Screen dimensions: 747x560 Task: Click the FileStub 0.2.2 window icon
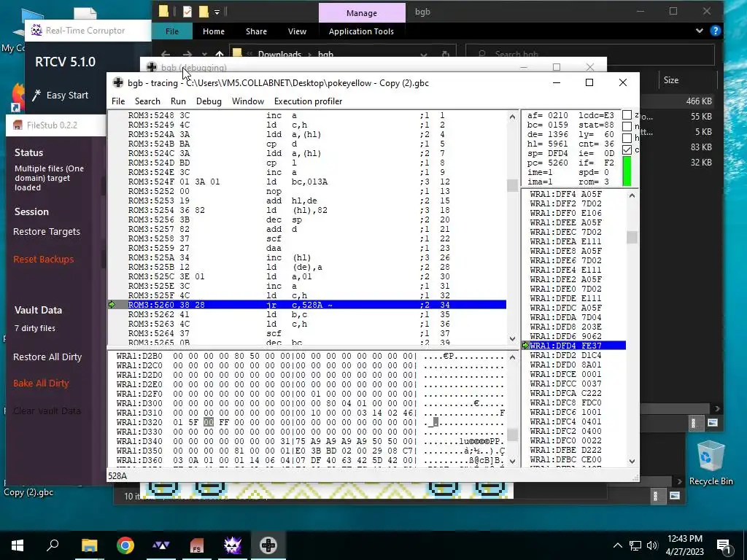tap(18, 125)
